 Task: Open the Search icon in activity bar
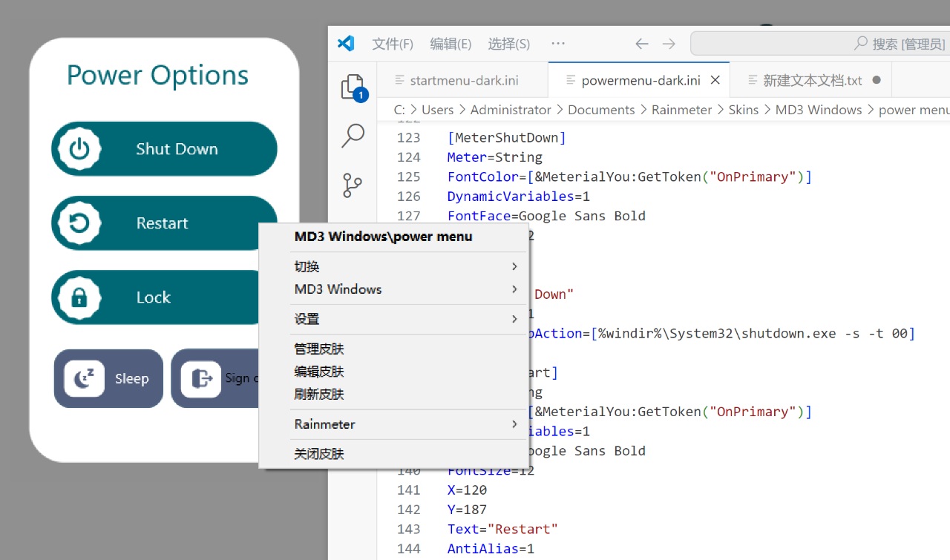[353, 136]
